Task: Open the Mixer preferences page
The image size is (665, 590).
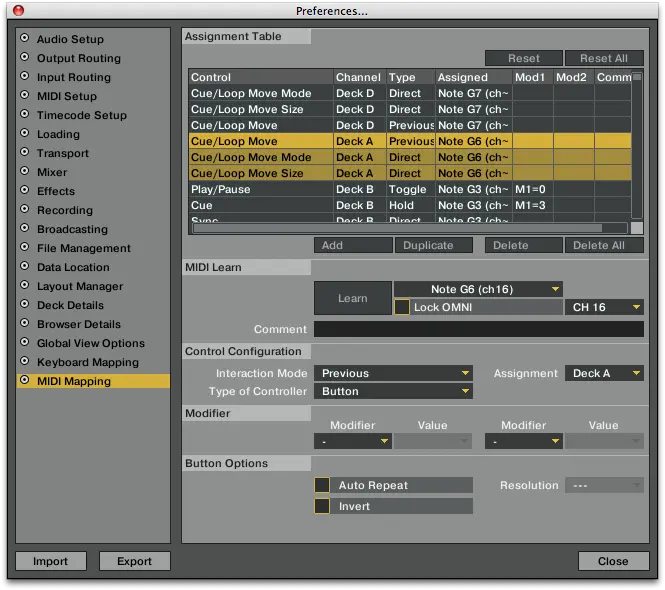Action: pos(52,172)
